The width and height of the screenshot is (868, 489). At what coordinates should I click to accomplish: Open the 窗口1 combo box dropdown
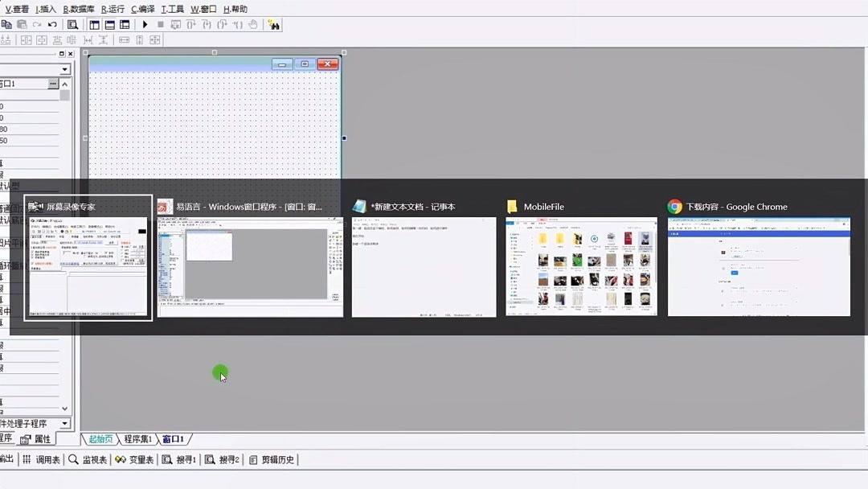[63, 70]
